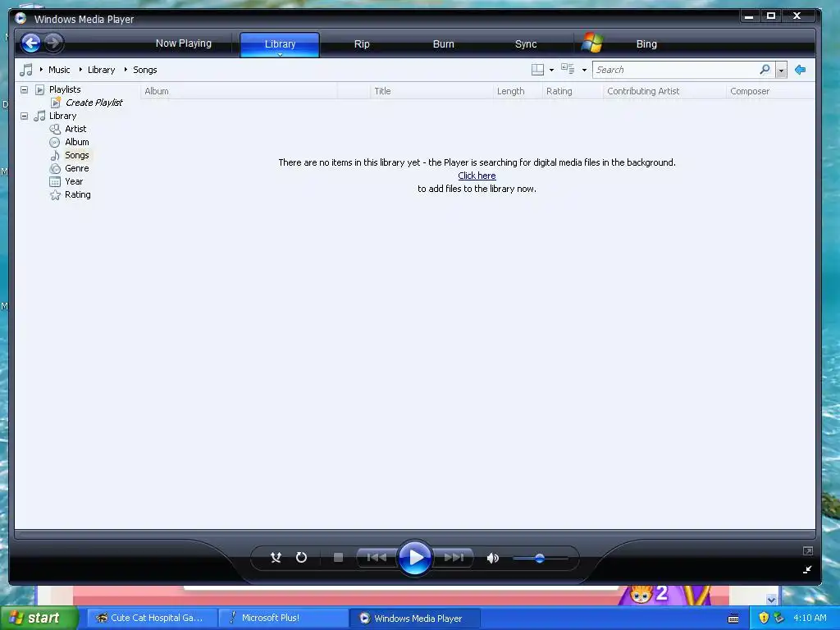Open the Sync tab

click(x=526, y=44)
